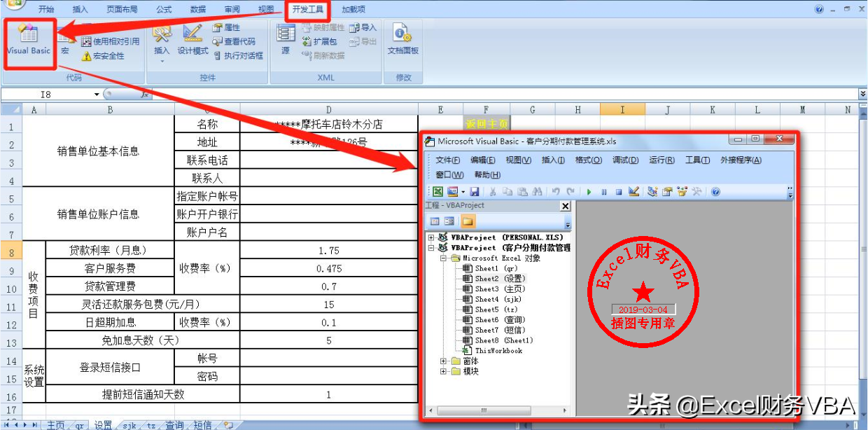The height and width of the screenshot is (430, 868).
Task: Open the XML Source (源) pane
Action: pos(286,41)
